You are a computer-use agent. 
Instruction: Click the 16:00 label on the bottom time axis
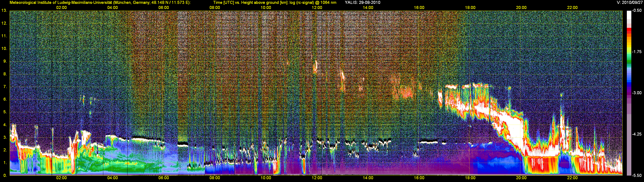pyautogui.click(x=419, y=178)
